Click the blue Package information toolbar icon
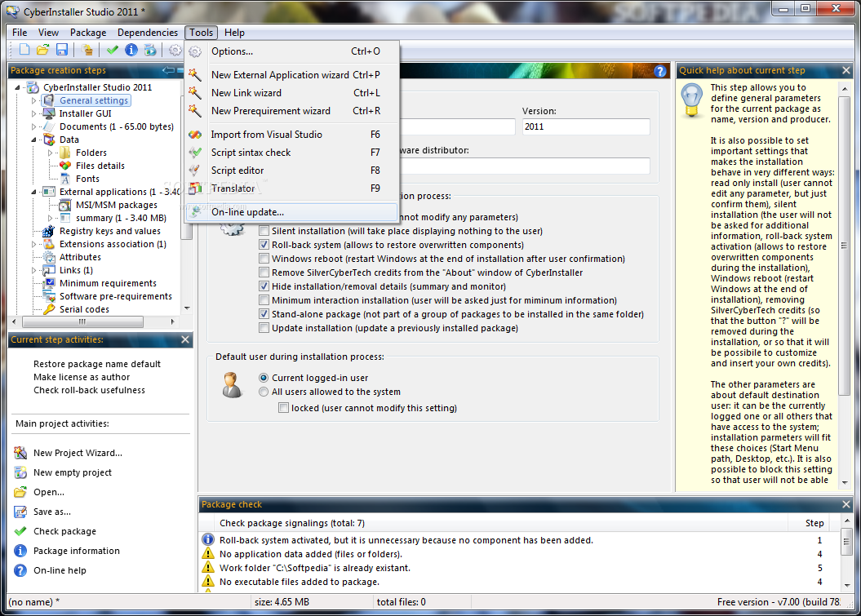Image resolution: width=861 pixels, height=616 pixels. click(x=131, y=50)
